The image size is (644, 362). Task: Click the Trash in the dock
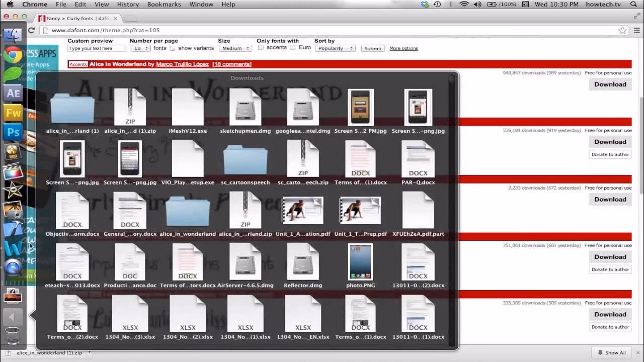tap(13, 336)
